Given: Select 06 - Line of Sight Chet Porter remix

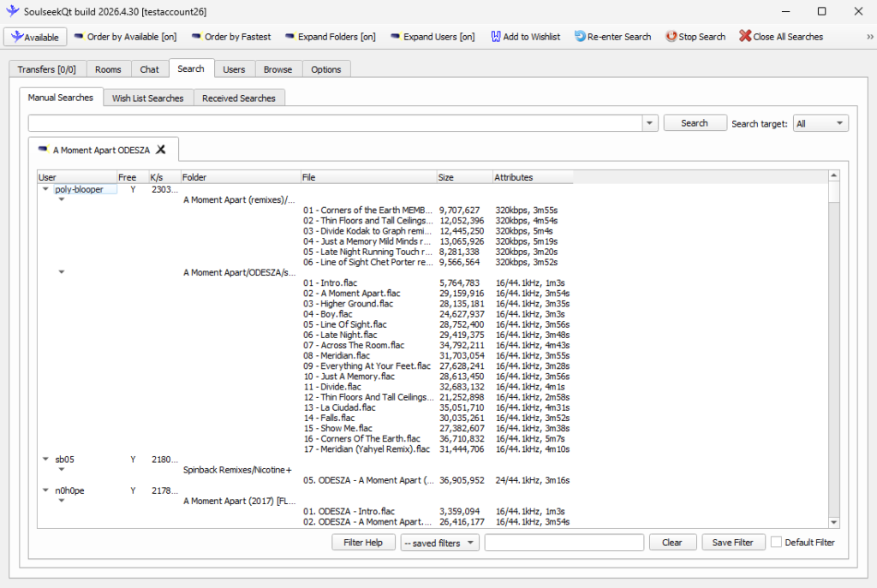Looking at the screenshot, I should coord(368,262).
